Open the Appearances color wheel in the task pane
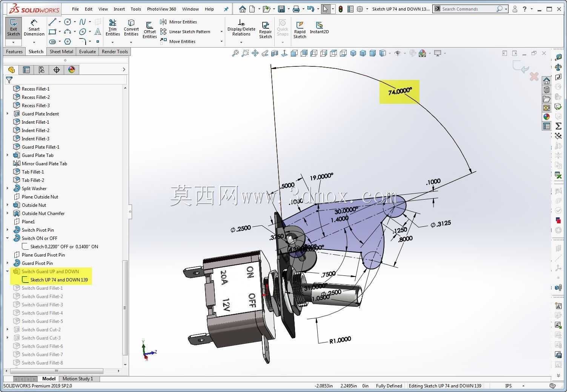The width and height of the screenshot is (567, 392). pyautogui.click(x=546, y=117)
